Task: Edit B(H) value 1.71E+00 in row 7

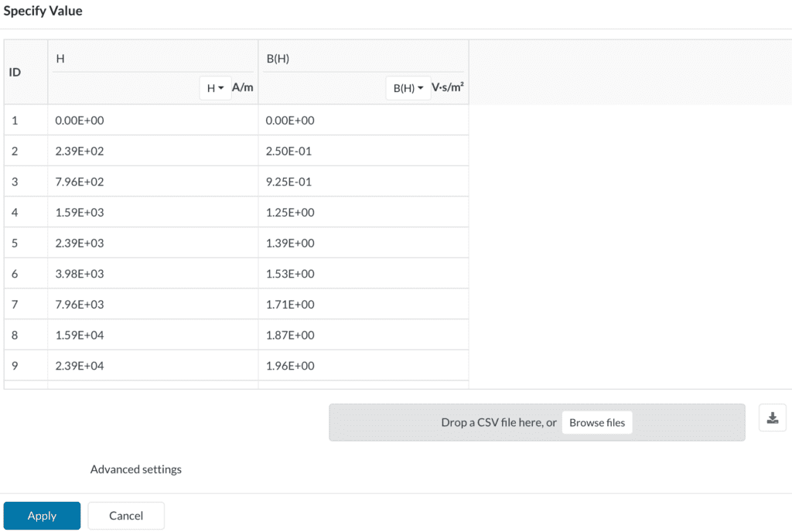Action: pos(363,305)
